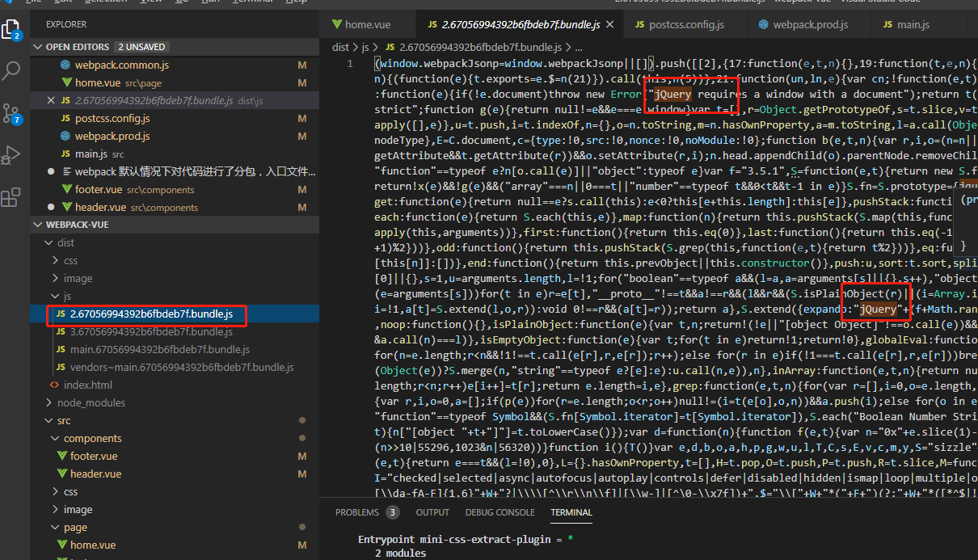Viewport: 978px width, 560px height.
Task: Collapse the WEBPACK-VUE project section
Action: (38, 225)
